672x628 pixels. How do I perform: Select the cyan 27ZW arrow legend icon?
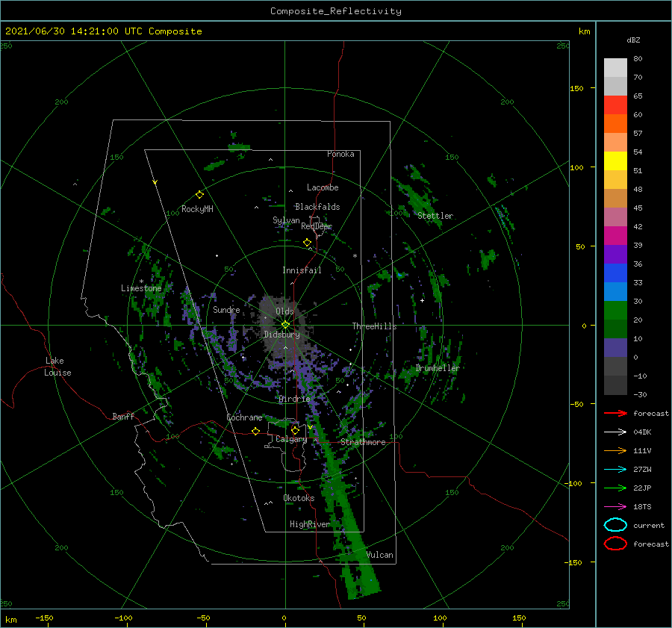[615, 470]
